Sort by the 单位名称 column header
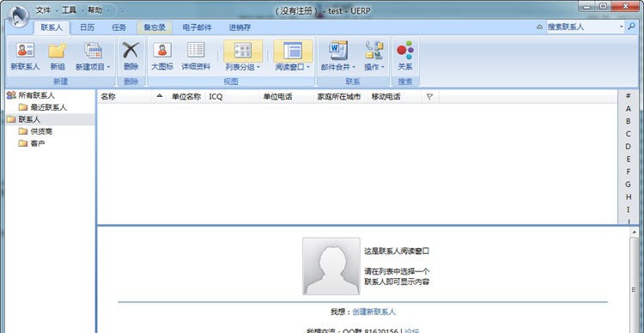The height and width of the screenshot is (333, 644). [186, 97]
